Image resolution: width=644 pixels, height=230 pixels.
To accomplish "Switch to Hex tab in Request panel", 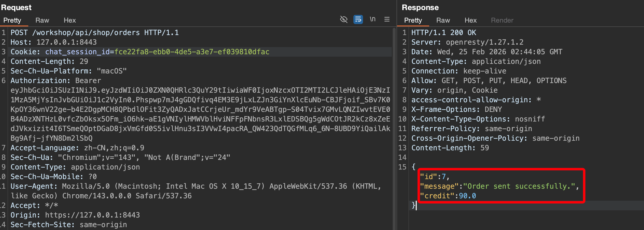I will pyautogui.click(x=70, y=20).
